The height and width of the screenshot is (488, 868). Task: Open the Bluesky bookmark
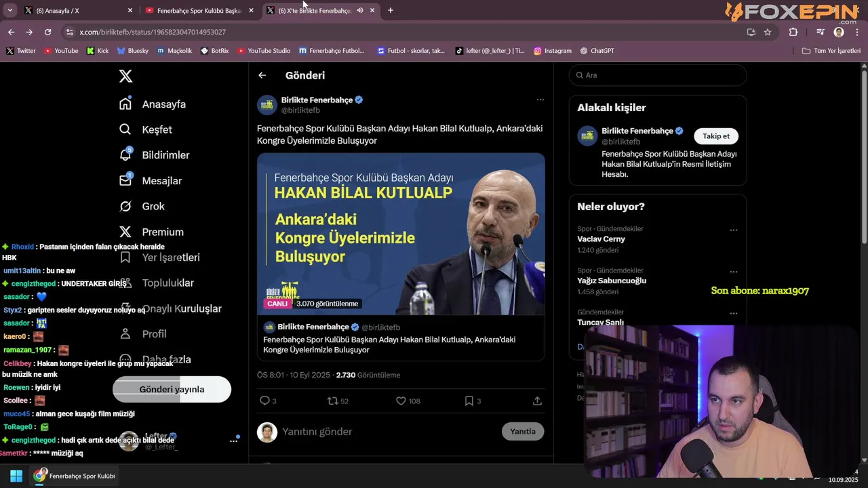pos(133,51)
